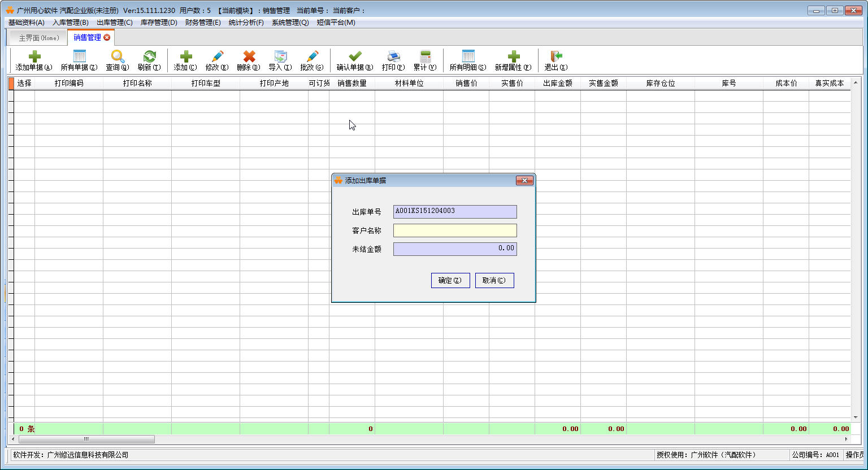This screenshot has width=868, height=470.
Task: Click the 打印车型 column header
Action: 206,83
